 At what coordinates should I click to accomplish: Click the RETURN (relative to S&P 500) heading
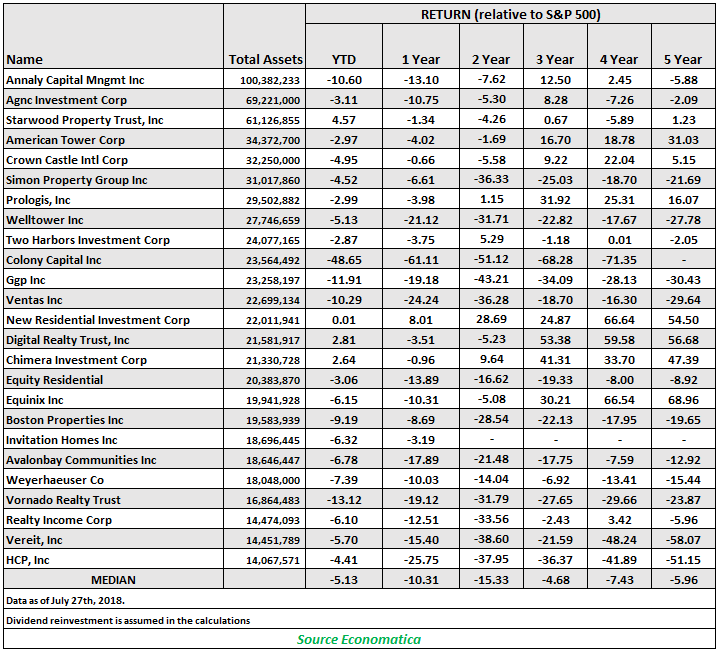coord(511,15)
